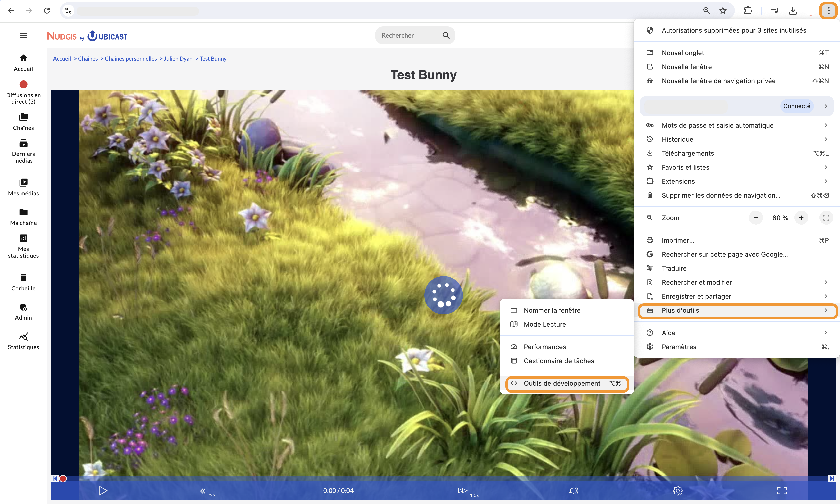The width and height of the screenshot is (840, 504).
Task: Expand the Rechercher et modifier submenu
Action: tap(737, 282)
